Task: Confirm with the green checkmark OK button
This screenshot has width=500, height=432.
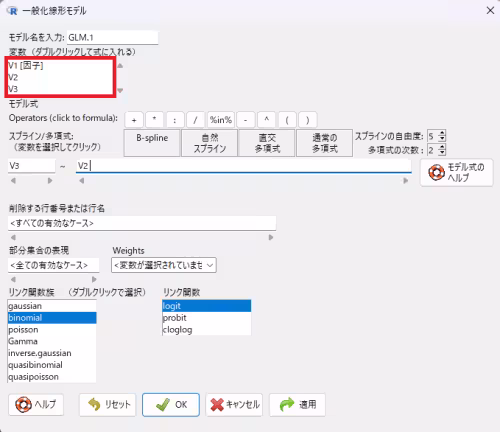Action: point(171,405)
